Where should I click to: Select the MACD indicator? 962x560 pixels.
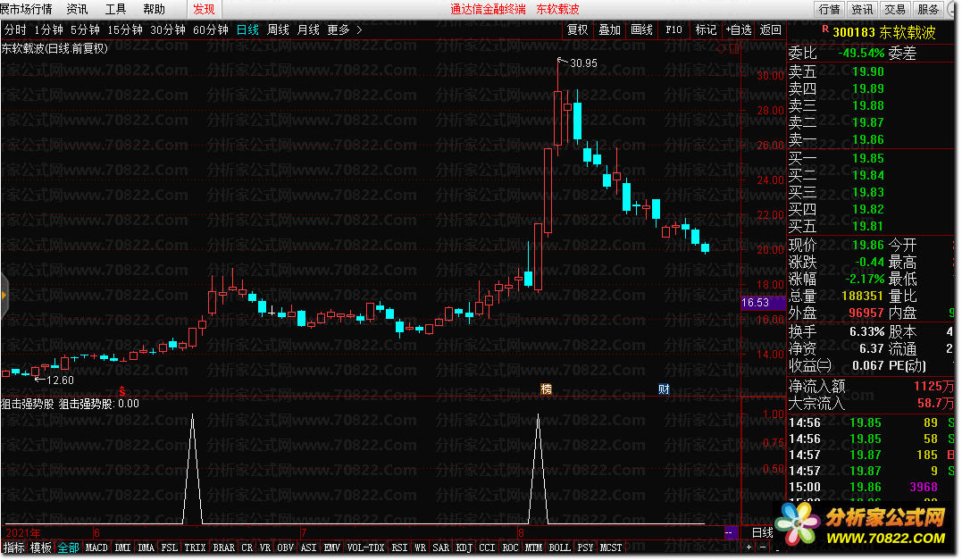coord(96,547)
